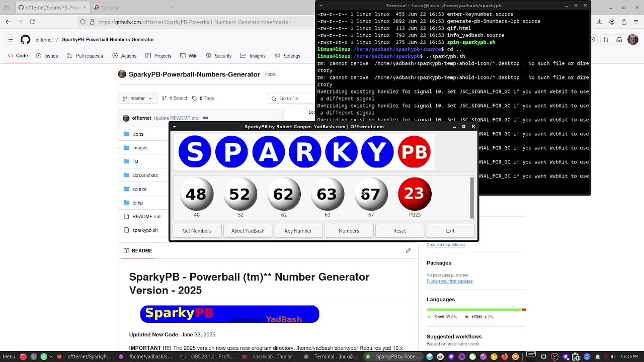Click the README tab heading

[138, 250]
